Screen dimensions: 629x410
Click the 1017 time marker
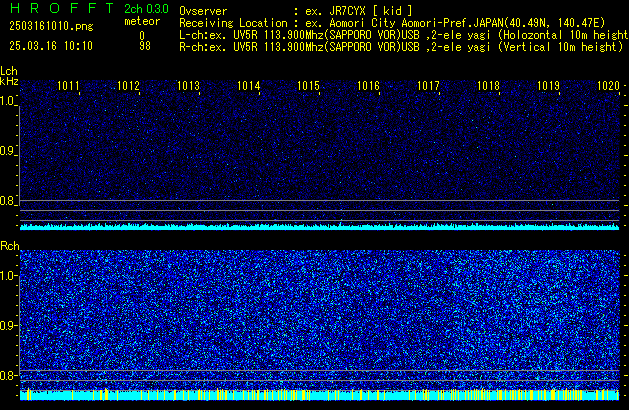pyautogui.click(x=428, y=86)
